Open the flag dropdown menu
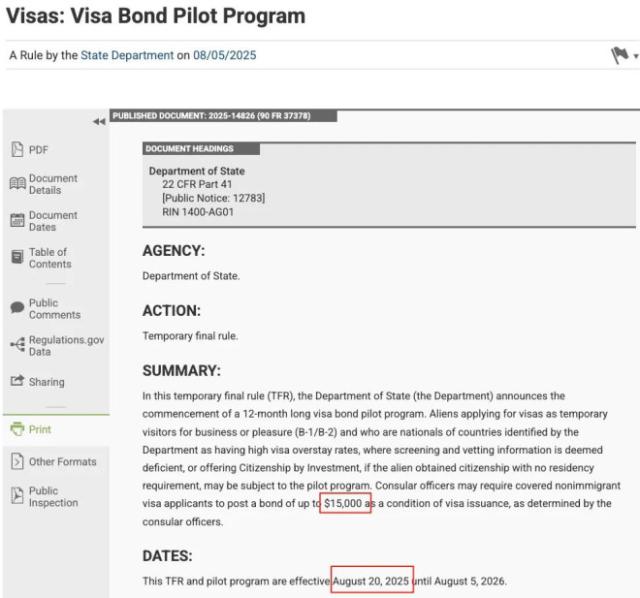The width and height of the screenshot is (640, 598). tap(623, 55)
